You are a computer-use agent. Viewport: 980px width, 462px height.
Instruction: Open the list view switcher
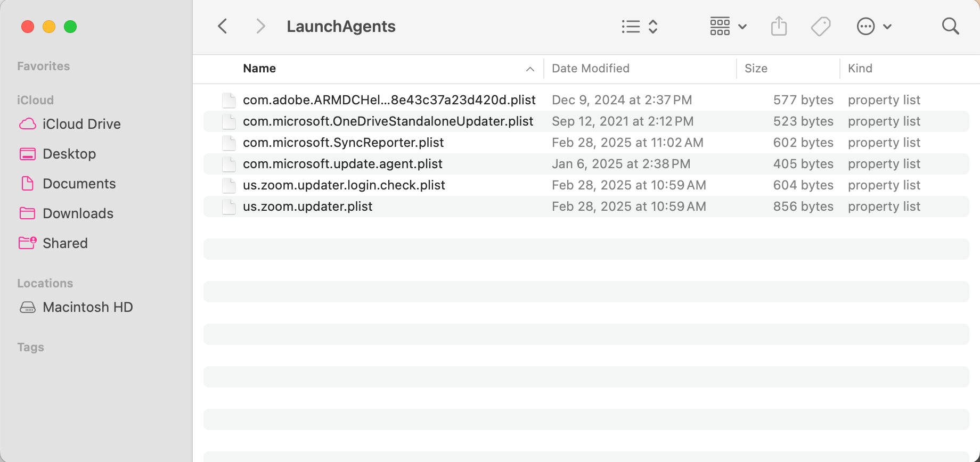[640, 26]
